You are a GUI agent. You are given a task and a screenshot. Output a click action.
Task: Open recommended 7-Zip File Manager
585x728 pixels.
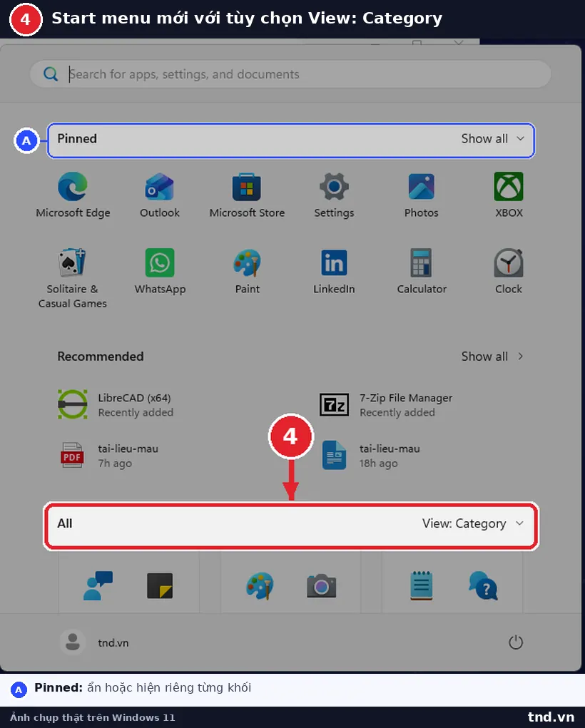tap(386, 405)
